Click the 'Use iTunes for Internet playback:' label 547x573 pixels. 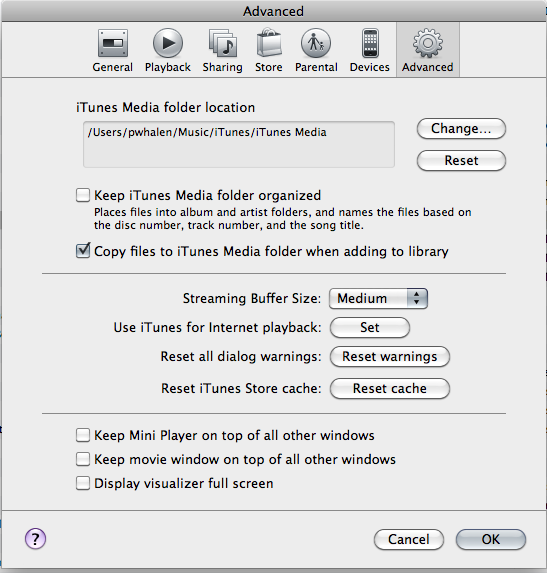pos(217,327)
